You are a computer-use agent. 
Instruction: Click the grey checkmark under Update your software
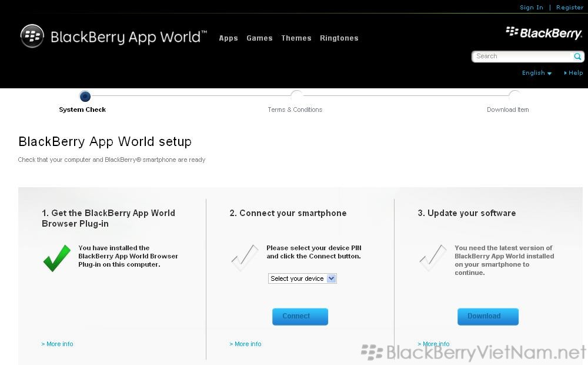click(x=433, y=258)
